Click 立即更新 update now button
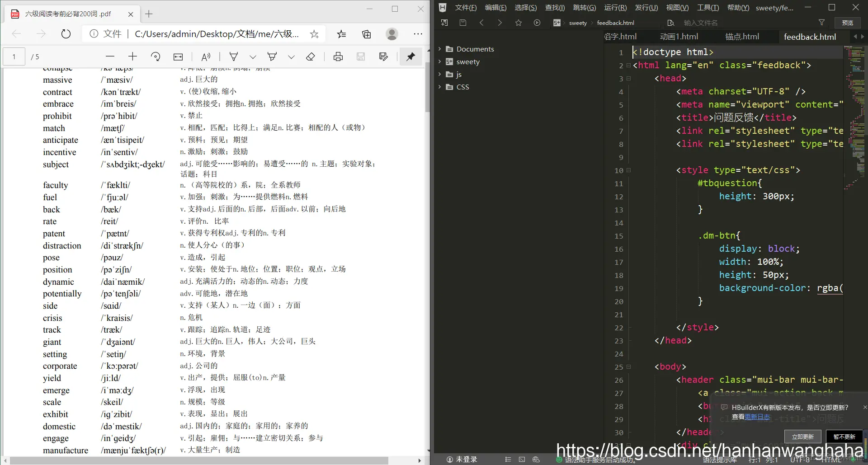 pyautogui.click(x=802, y=437)
